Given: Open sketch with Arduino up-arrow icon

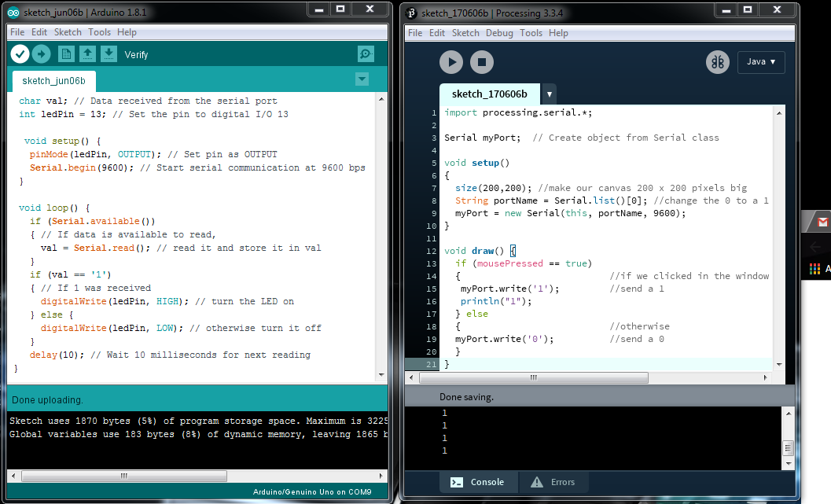Looking at the screenshot, I should pyautogui.click(x=87, y=54).
